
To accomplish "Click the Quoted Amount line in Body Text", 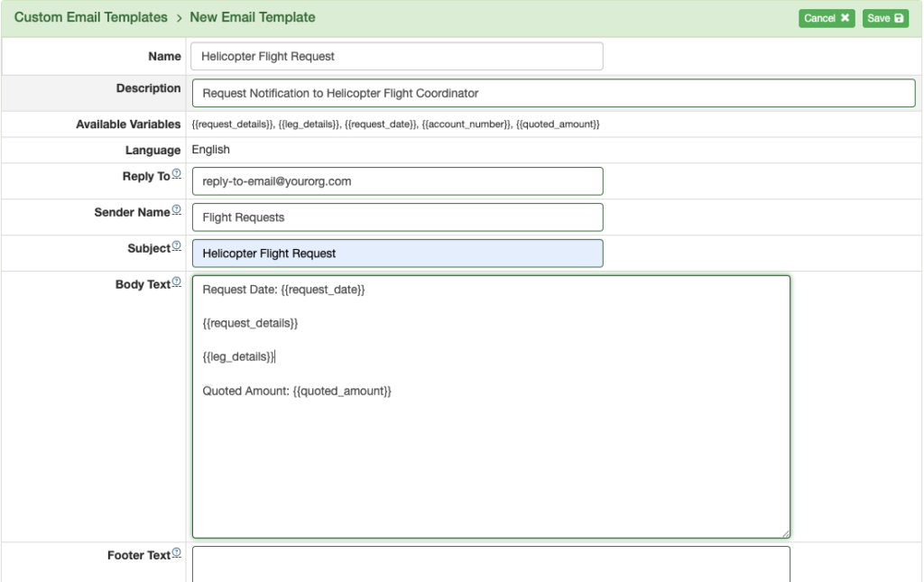I will pyautogui.click(x=297, y=391).
